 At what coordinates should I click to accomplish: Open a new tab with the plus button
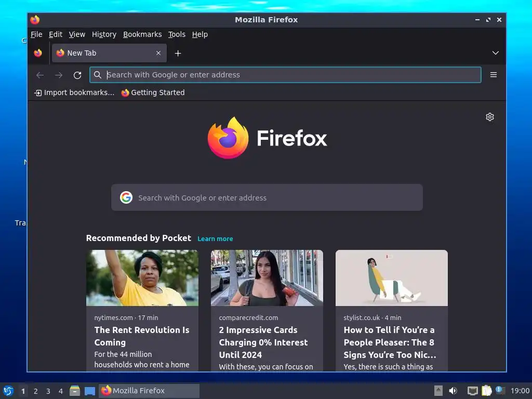click(178, 54)
